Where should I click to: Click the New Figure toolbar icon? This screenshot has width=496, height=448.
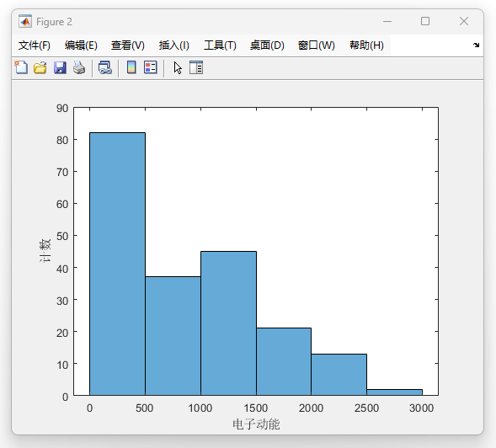coord(21,67)
